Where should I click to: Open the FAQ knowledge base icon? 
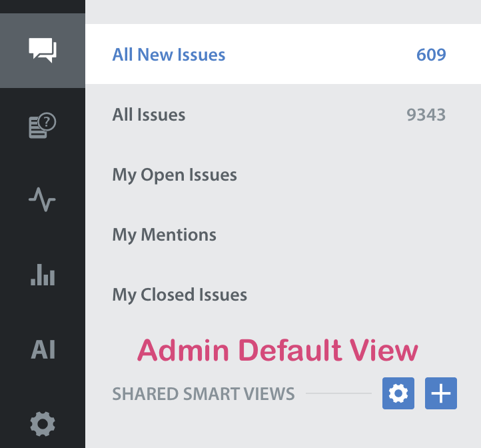(x=43, y=125)
